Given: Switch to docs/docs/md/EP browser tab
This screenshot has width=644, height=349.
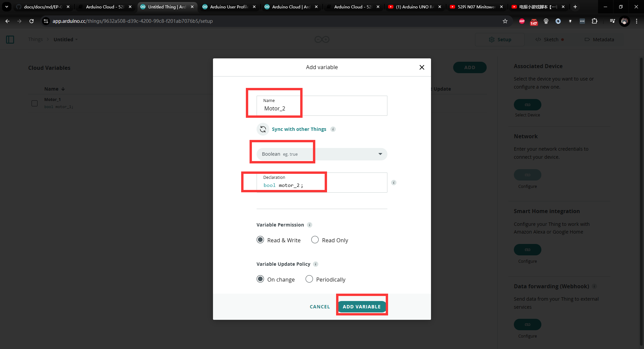Looking at the screenshot, I should [43, 7].
